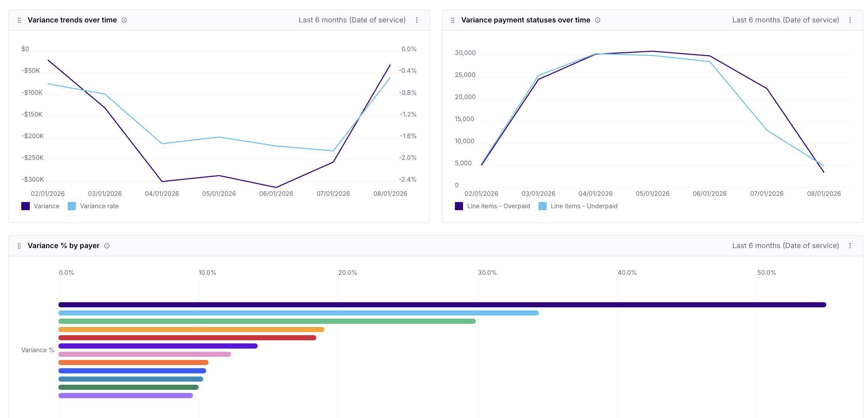The height and width of the screenshot is (418, 868).
Task: Open info tooltip for Variance trends over time
Action: (x=124, y=20)
